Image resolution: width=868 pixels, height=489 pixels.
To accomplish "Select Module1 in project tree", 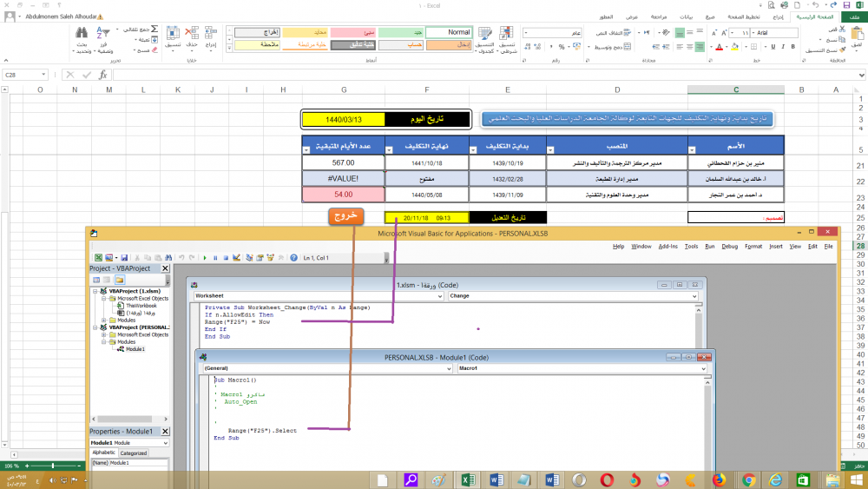I will 135,349.
